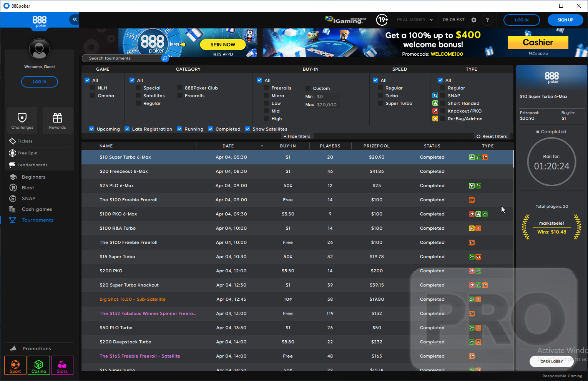Check the NLH game filter
Viewport: 588px width, 381px height.
pyautogui.click(x=93, y=88)
